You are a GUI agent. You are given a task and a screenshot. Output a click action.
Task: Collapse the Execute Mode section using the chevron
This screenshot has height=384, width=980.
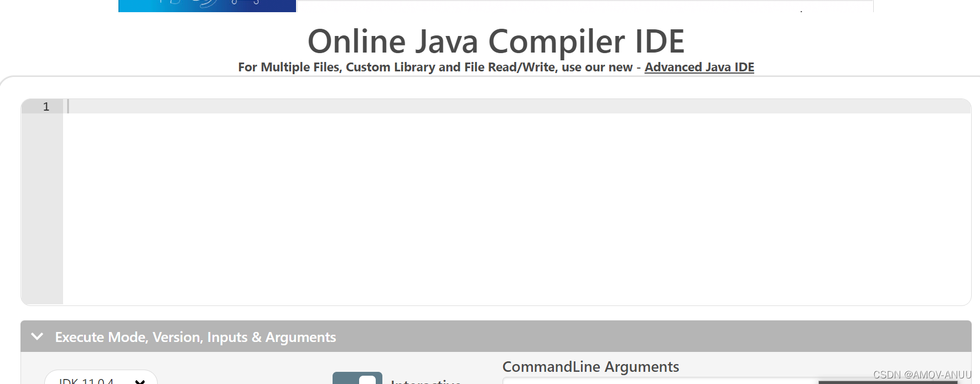tap(37, 336)
